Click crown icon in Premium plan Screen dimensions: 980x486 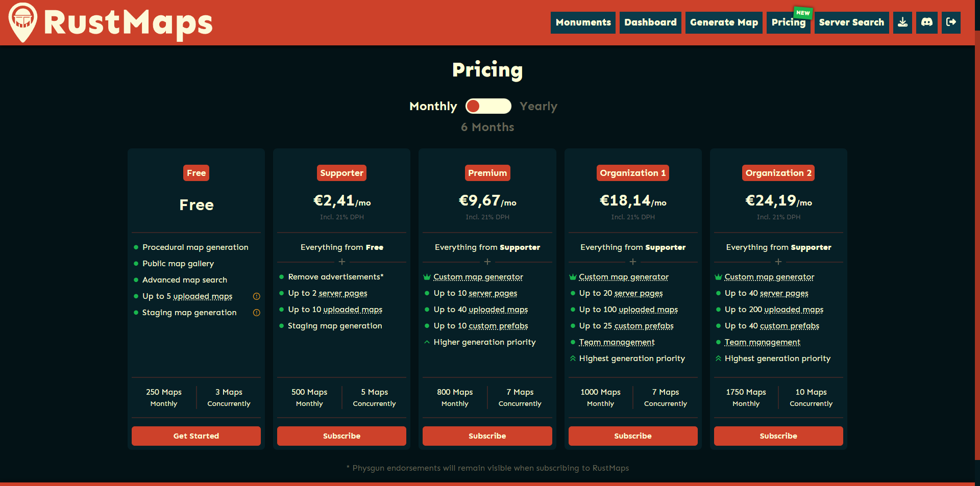click(x=427, y=277)
